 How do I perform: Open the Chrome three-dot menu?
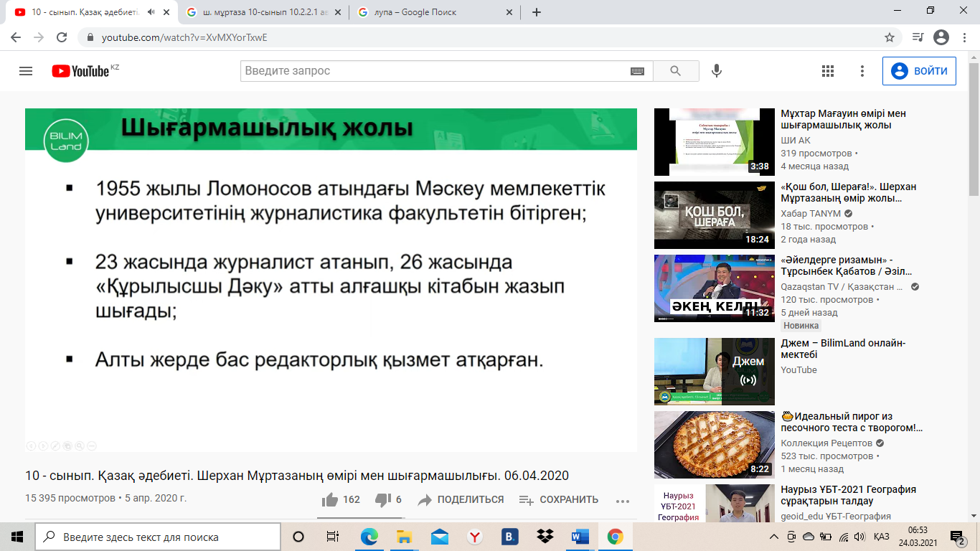coord(964,37)
